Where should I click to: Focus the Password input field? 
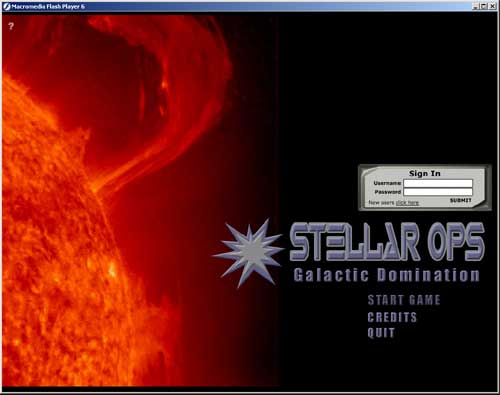click(x=438, y=192)
